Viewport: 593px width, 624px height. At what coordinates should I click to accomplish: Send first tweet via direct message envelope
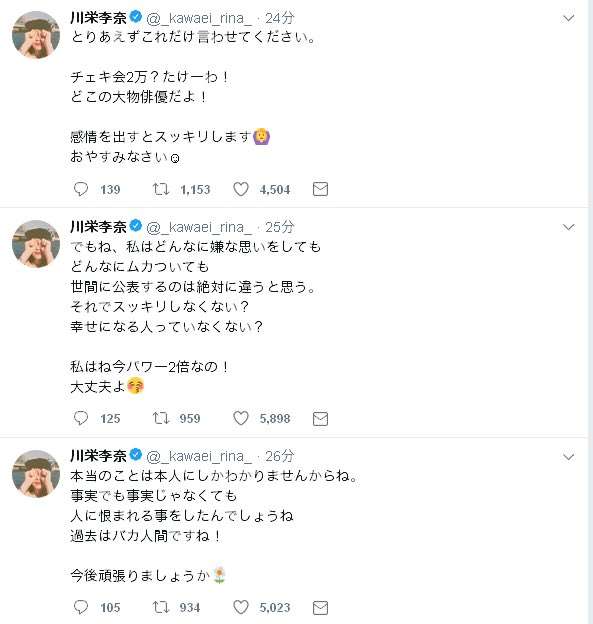[x=320, y=189]
